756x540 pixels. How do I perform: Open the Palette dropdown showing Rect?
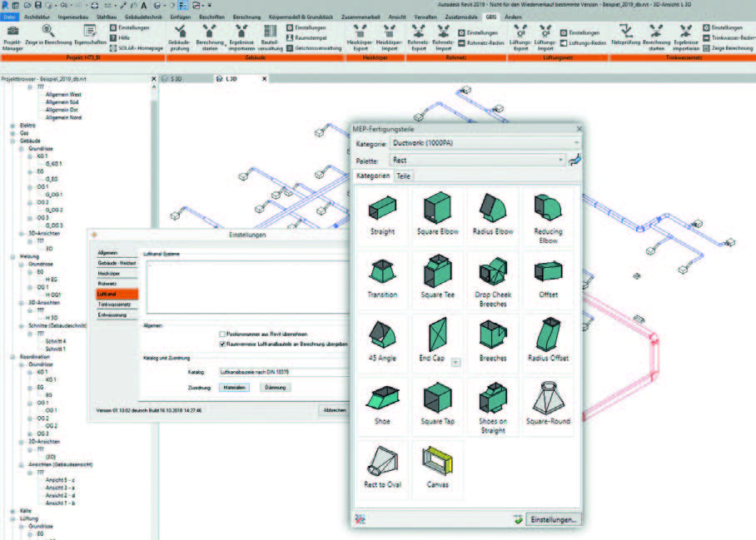tap(477, 160)
